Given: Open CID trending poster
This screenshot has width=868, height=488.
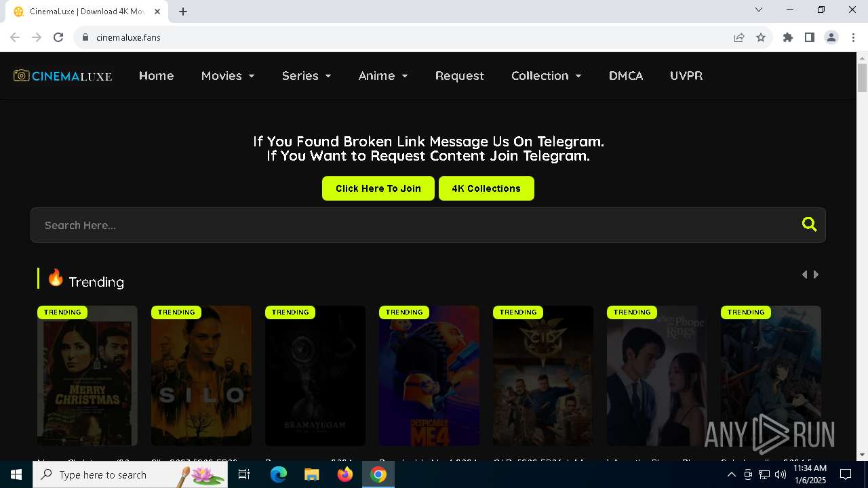Looking at the screenshot, I should pos(543,375).
